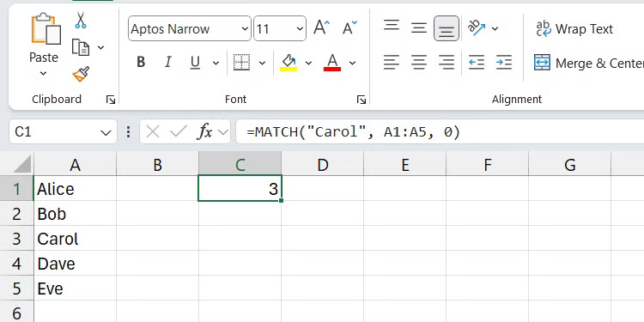Viewport: 644px width, 322px height.
Task: Cut selection with the scissors icon
Action: click(81, 20)
